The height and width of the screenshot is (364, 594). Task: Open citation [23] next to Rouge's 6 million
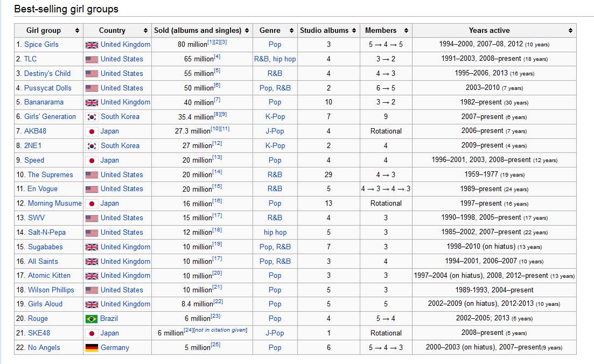point(215,316)
